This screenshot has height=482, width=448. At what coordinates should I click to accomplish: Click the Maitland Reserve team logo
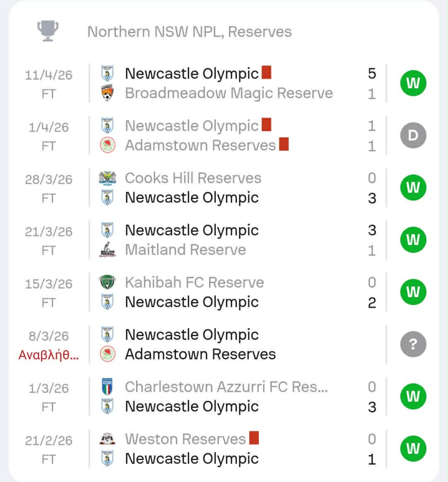(x=107, y=249)
